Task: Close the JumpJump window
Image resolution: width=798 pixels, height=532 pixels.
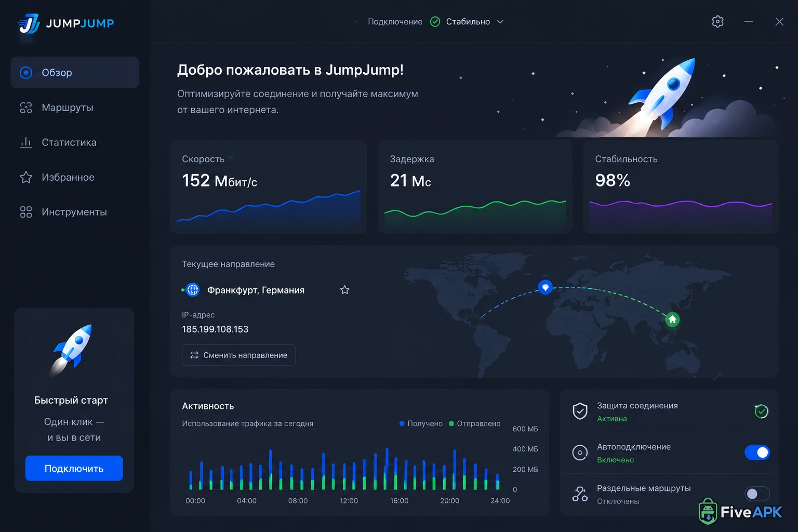Action: pyautogui.click(x=779, y=21)
